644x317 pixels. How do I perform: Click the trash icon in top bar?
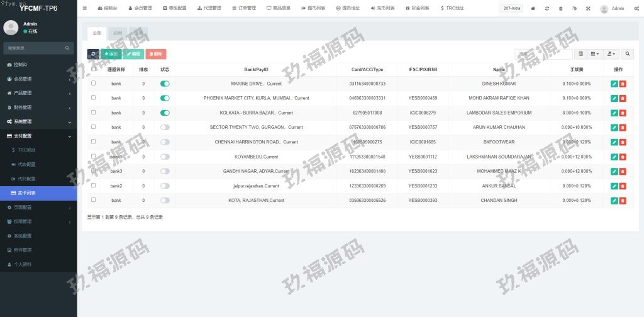[x=561, y=9]
